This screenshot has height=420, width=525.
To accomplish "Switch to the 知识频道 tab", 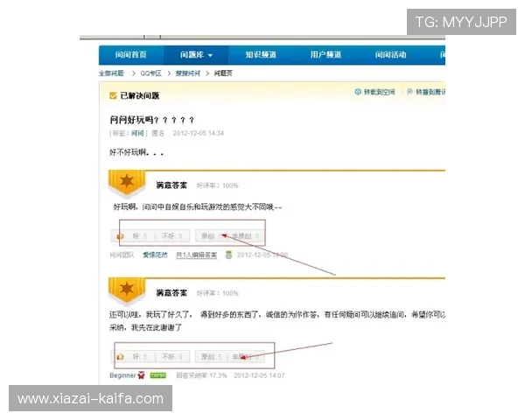I will click(261, 54).
